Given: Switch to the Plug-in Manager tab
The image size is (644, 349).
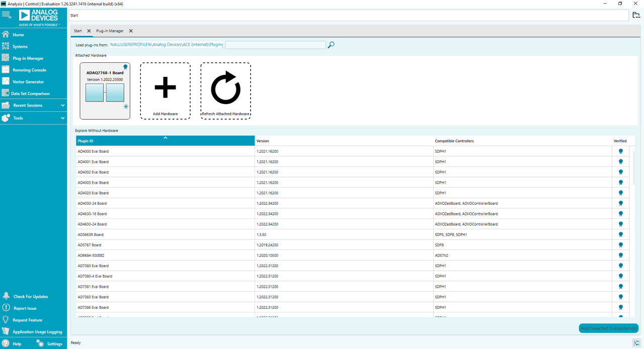Looking at the screenshot, I should click(x=109, y=31).
